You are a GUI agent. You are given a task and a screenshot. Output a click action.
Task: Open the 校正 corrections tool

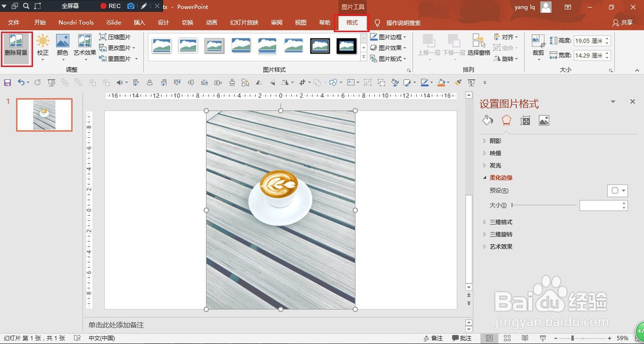coord(43,44)
